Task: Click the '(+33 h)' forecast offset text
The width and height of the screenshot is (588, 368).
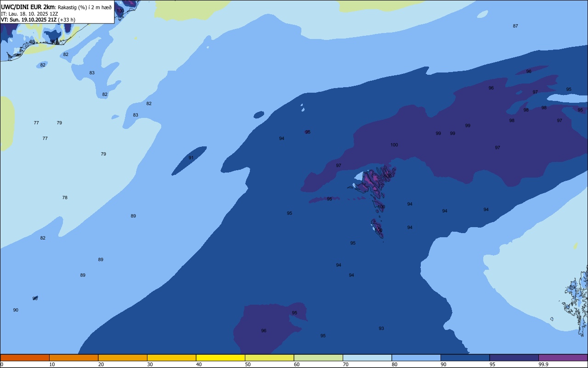Action: [67, 20]
